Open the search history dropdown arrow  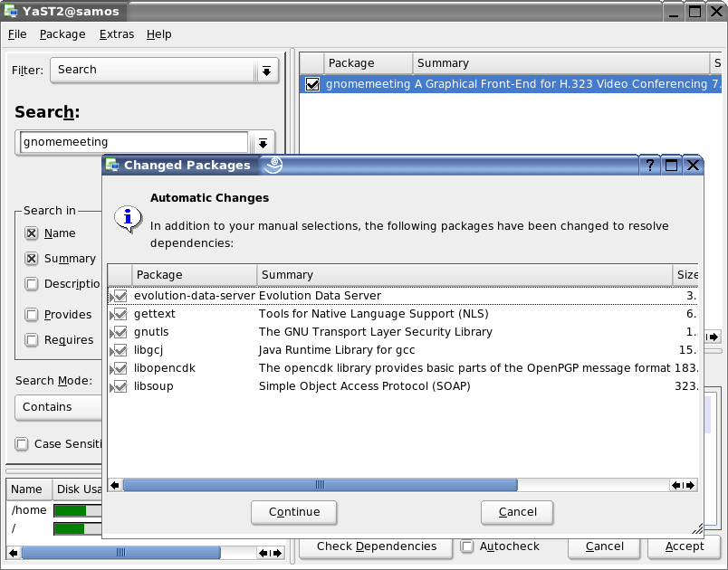pos(263,142)
